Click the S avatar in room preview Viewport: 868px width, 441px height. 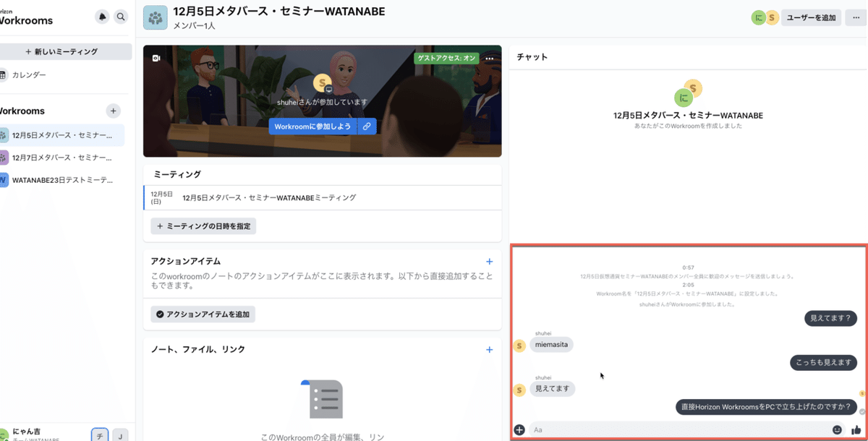[x=322, y=83]
